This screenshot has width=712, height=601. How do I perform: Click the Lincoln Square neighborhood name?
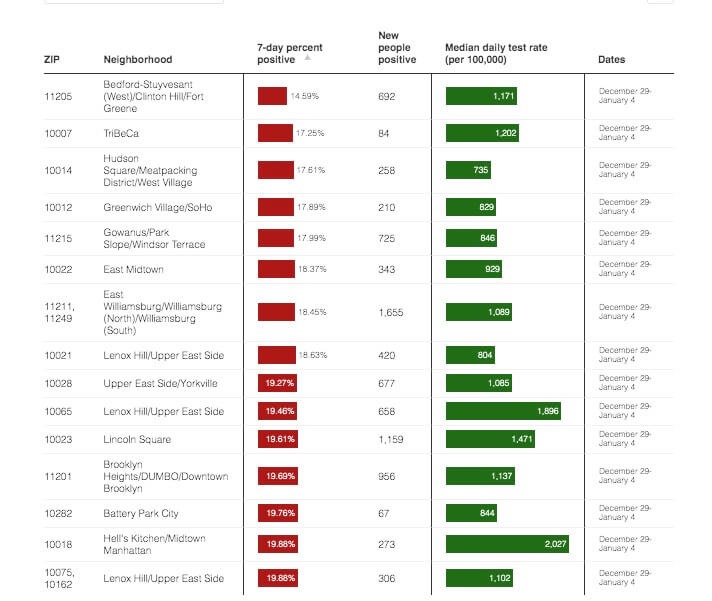[137, 440]
